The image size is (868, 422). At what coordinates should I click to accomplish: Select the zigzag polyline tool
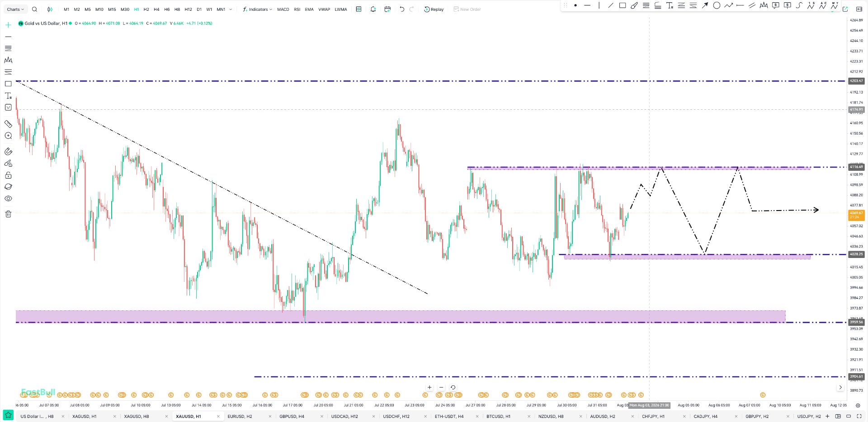pos(728,5)
